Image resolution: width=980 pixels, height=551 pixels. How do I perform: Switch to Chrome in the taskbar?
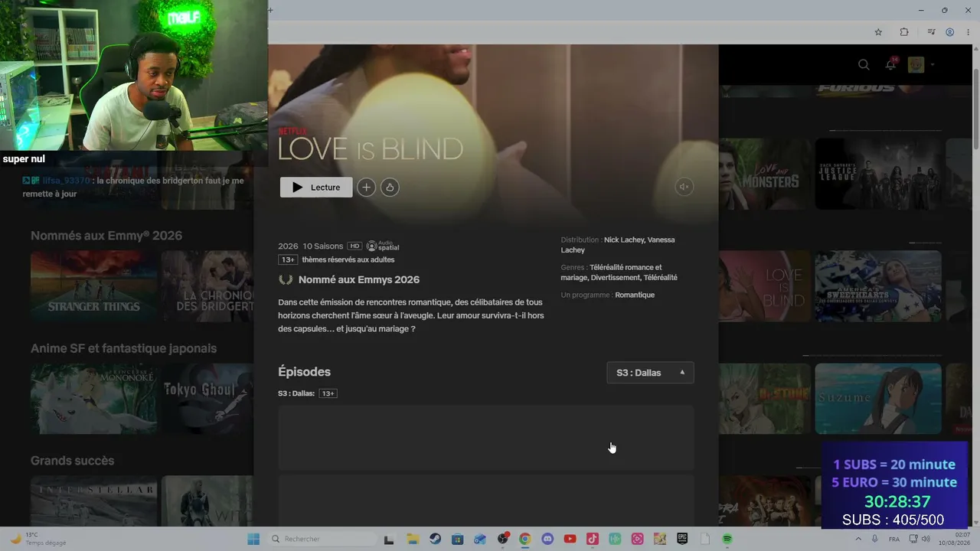click(524, 539)
